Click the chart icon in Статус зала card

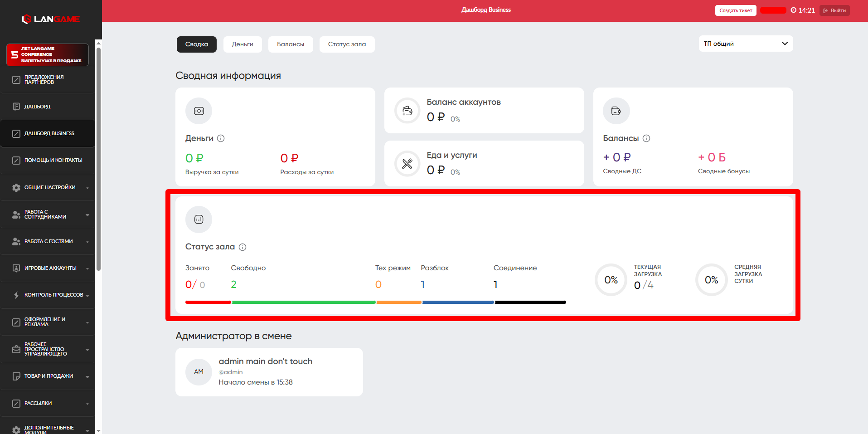tap(199, 219)
